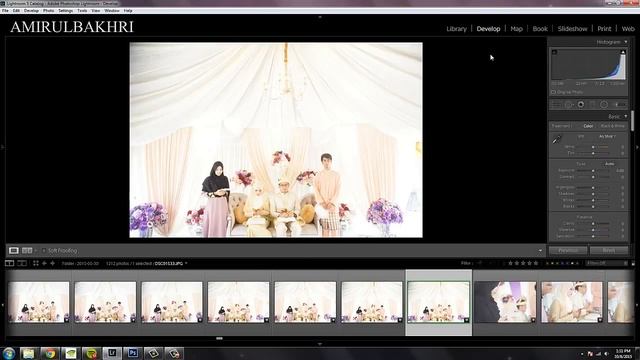Set treatment to Color

(x=588, y=126)
